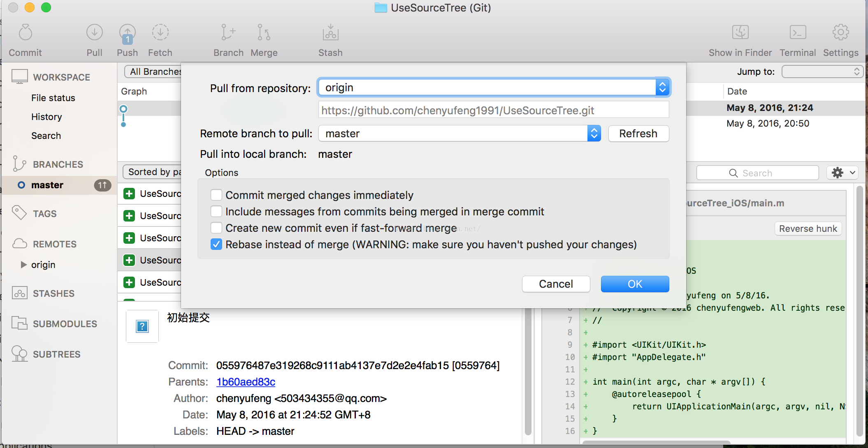The height and width of the screenshot is (448, 868).
Task: Open Terminal from the toolbar
Action: (798, 33)
